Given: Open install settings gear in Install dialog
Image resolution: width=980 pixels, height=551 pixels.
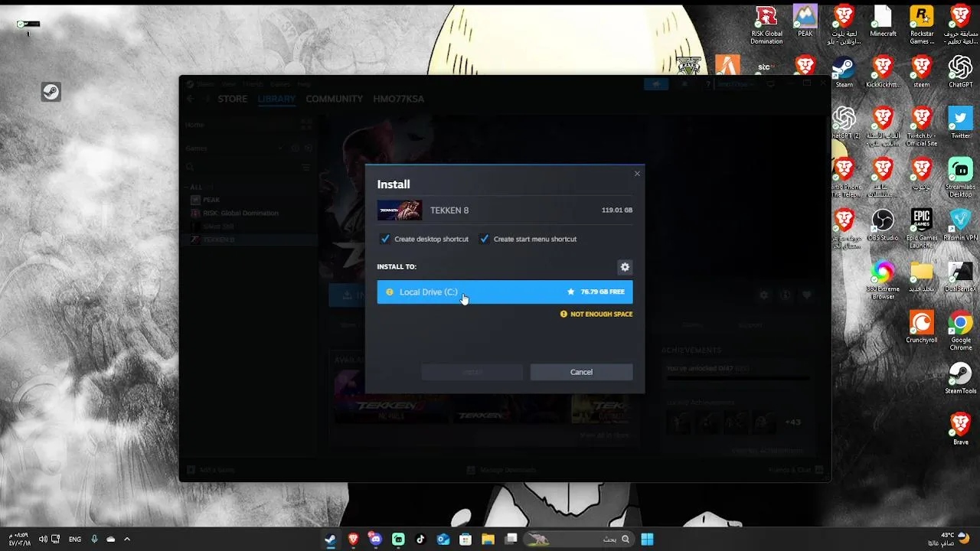Looking at the screenshot, I should pyautogui.click(x=625, y=267).
